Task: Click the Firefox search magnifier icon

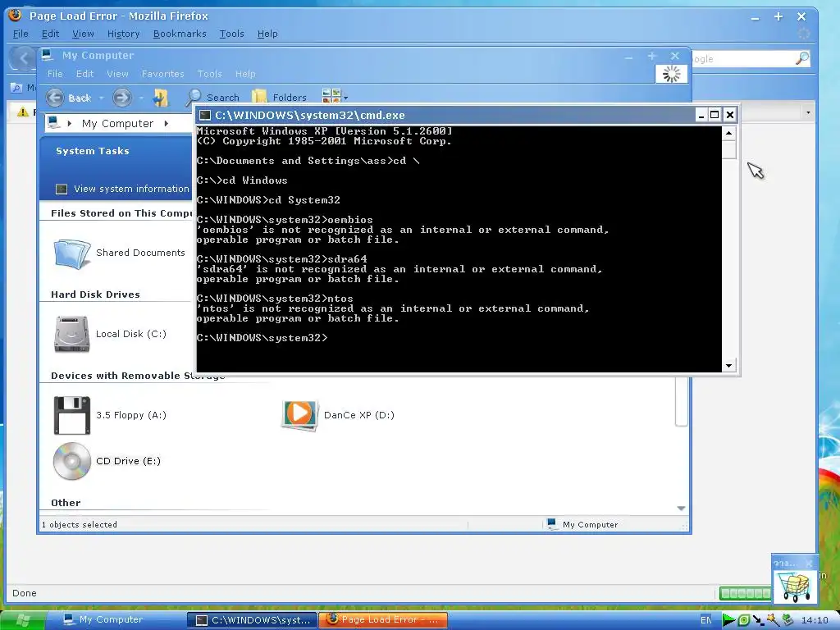Action: 802,58
